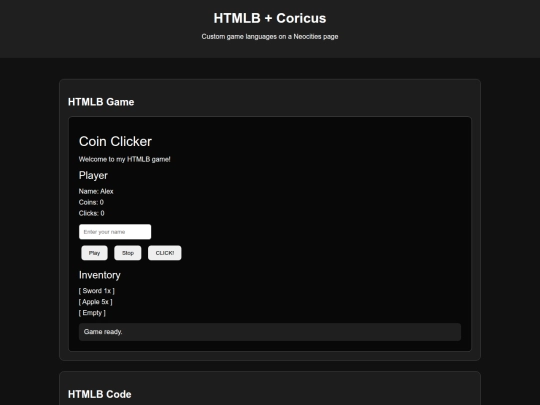Click the HTMLB Code section heading
Image resolution: width=540 pixels, height=405 pixels.
[100, 394]
